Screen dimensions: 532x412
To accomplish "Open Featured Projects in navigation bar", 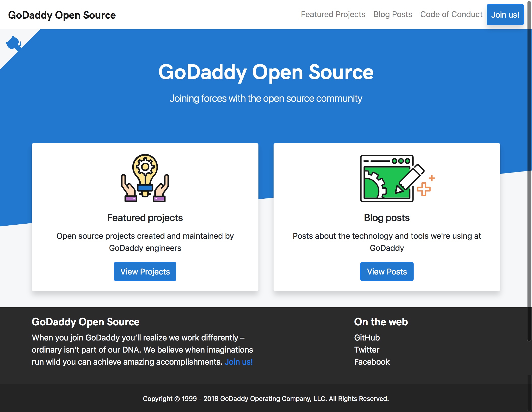I will [x=333, y=15].
